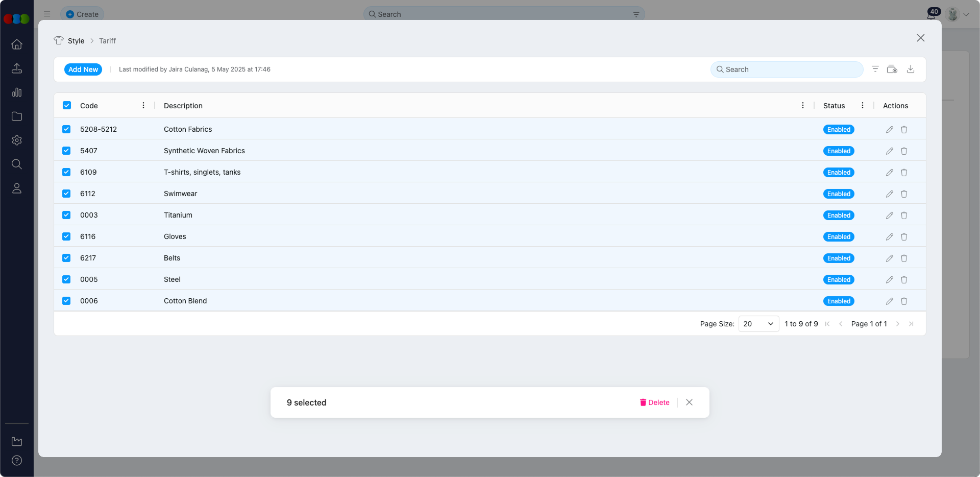Export the tariff list with the download icon

pyautogui.click(x=911, y=69)
